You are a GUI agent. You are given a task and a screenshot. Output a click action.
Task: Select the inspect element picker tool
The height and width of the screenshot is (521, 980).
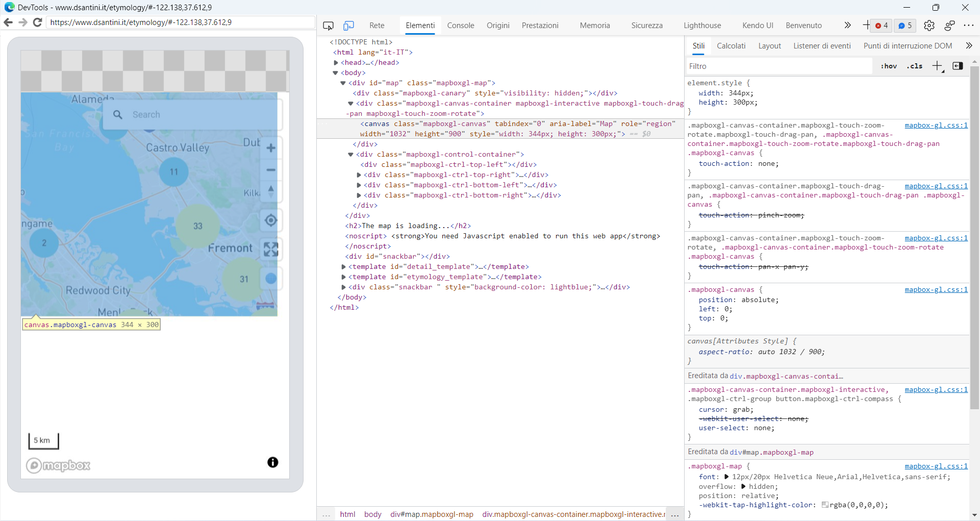[x=328, y=26]
